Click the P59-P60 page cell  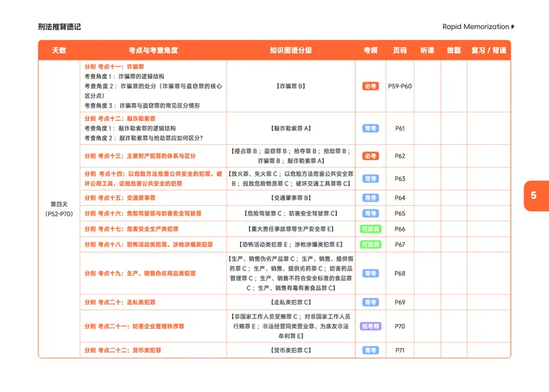click(400, 87)
